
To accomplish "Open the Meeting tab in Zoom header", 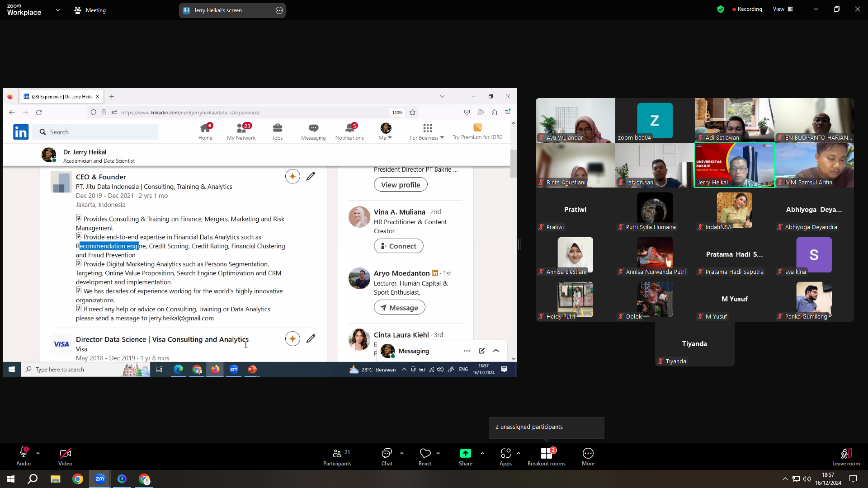I will pos(90,10).
